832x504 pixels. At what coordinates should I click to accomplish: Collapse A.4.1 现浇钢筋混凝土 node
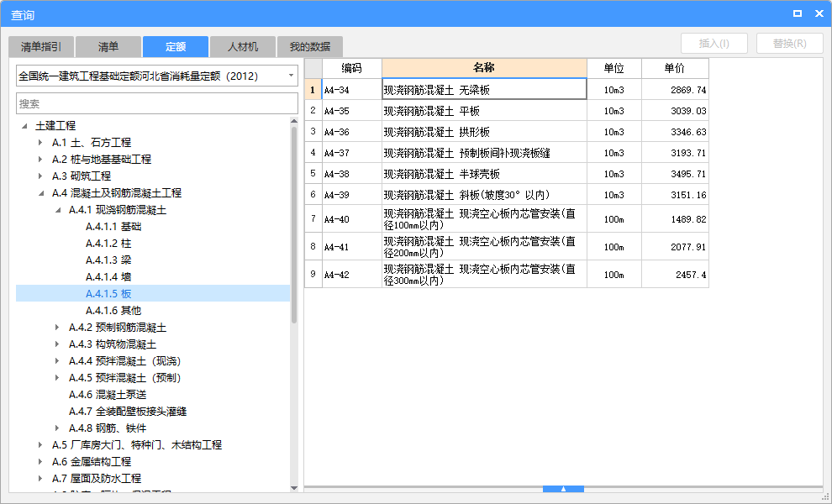point(58,210)
